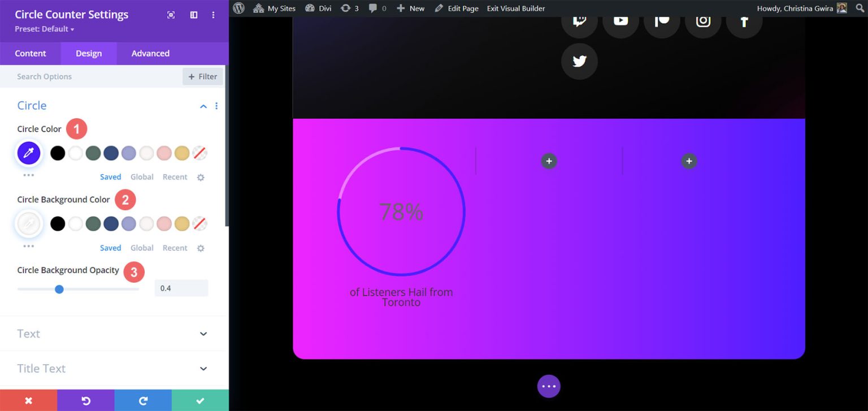
Task: Click the expand modal icon in settings header
Action: 171,15
